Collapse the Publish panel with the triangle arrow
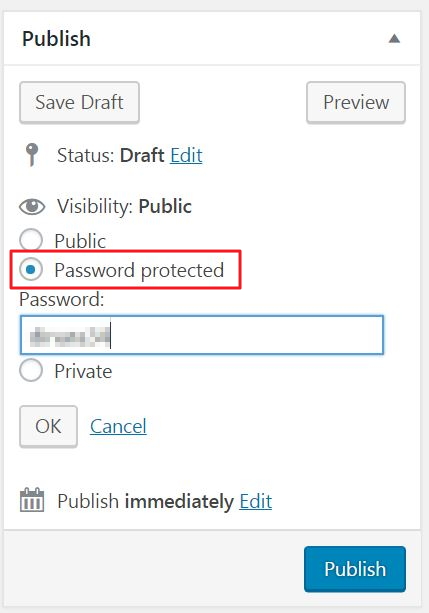 coord(394,39)
